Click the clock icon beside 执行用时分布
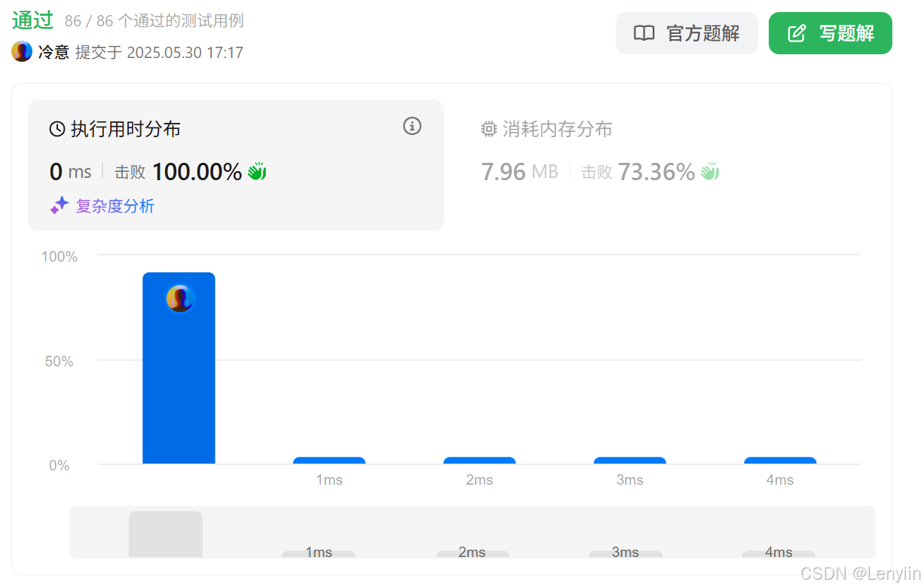The height and width of the screenshot is (588, 924). click(x=57, y=129)
